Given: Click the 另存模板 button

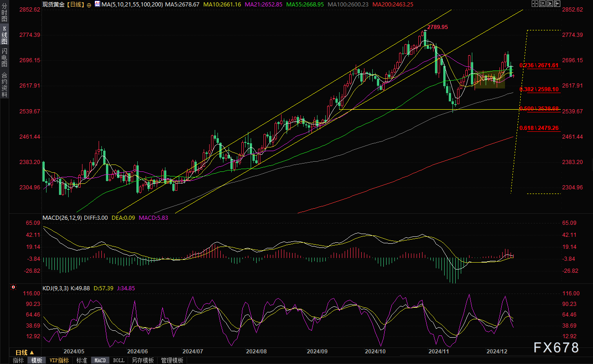Looking at the screenshot, I should click(x=143, y=360).
